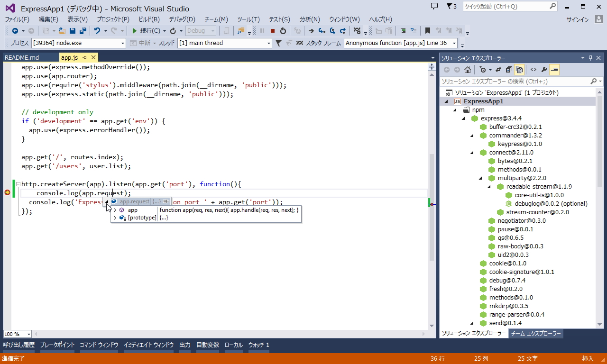Toggle pin on the app.request data tip
Screen dimensions: 607x364
[166, 201]
